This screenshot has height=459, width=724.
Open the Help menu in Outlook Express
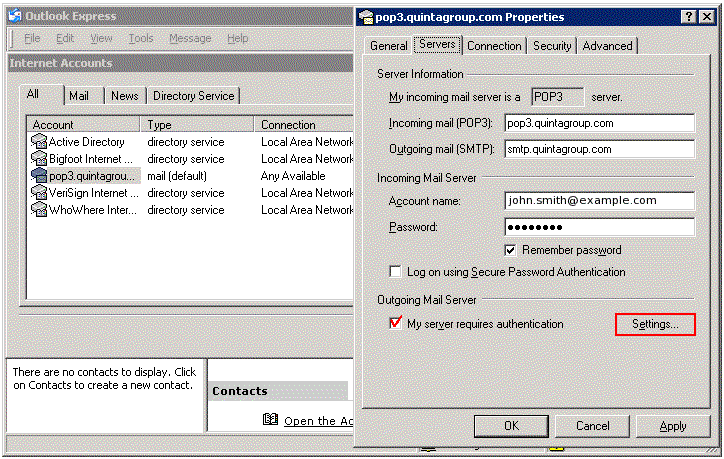pyautogui.click(x=237, y=38)
